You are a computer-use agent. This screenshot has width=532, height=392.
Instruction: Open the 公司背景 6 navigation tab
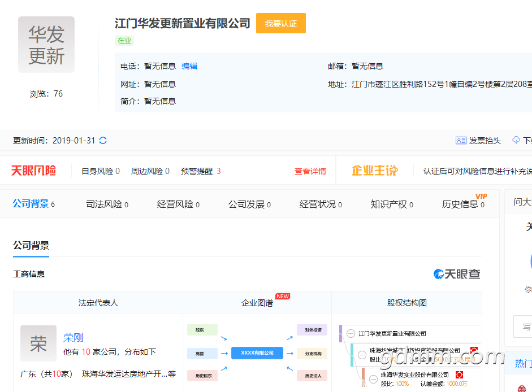(34, 204)
